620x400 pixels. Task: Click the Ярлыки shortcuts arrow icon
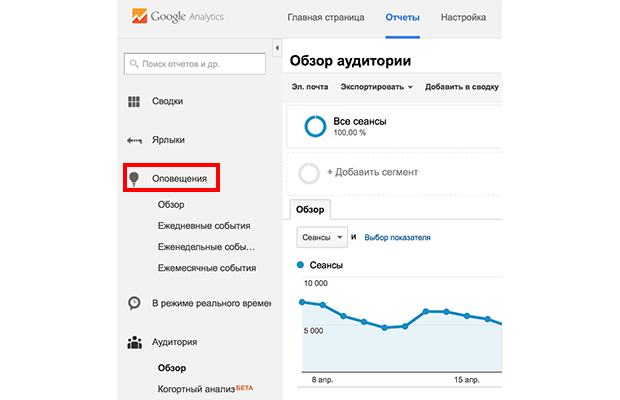pos(134,141)
